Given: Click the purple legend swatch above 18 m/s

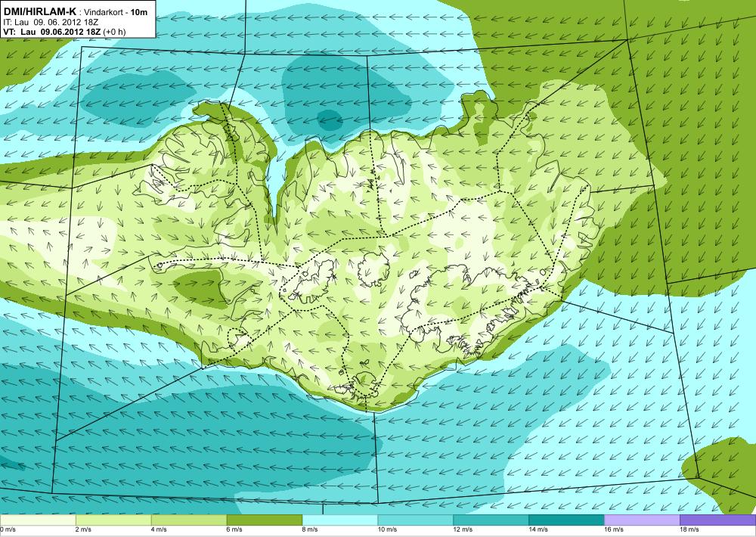Looking at the screenshot, I should (718, 520).
